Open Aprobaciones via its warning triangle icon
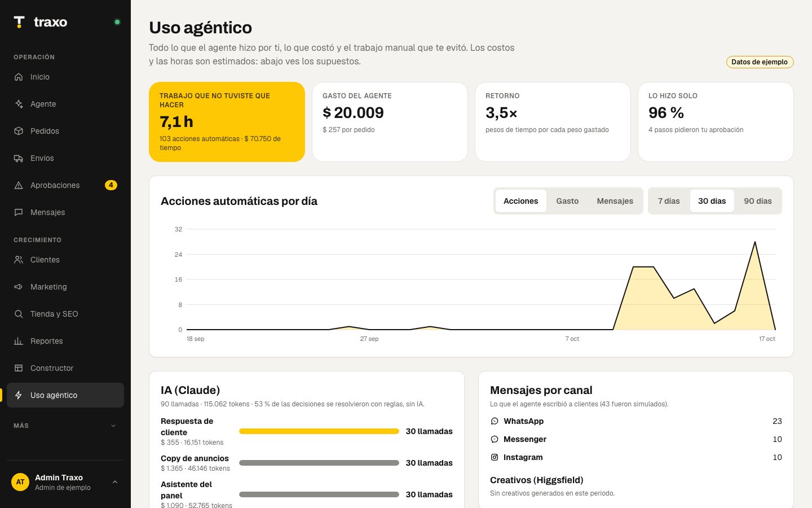This screenshot has width=812, height=508. [19, 185]
